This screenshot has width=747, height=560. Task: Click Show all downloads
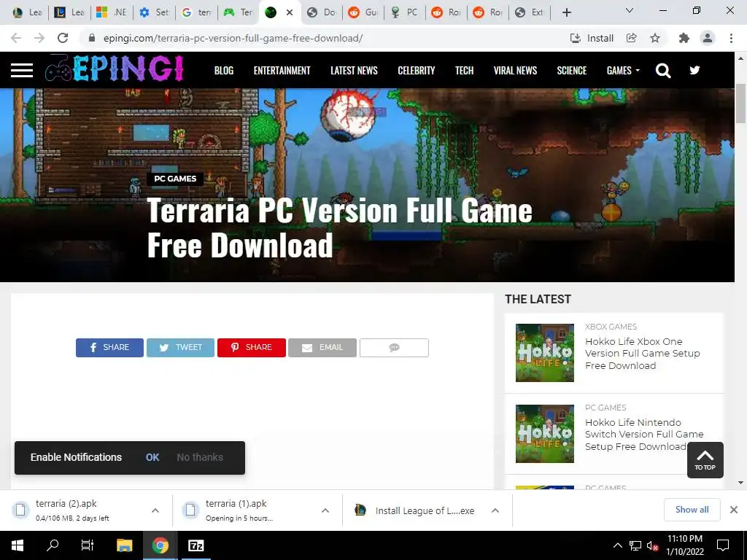pos(692,510)
